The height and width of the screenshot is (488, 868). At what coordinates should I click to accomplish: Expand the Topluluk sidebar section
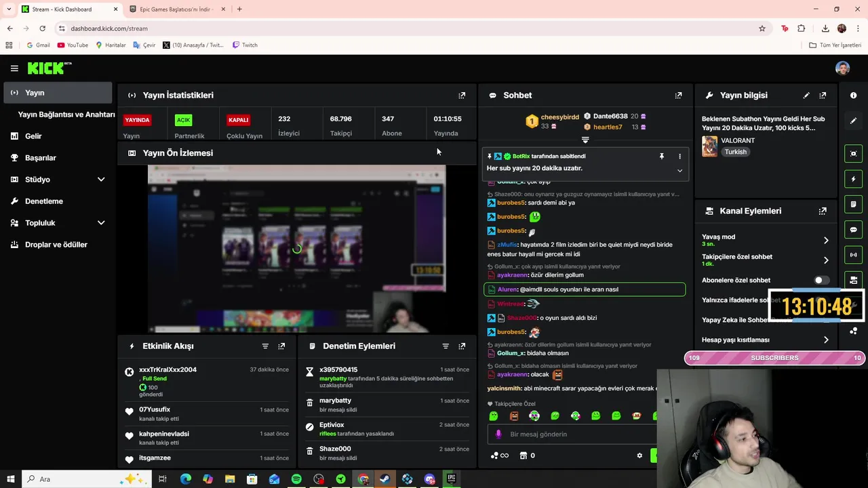point(101,223)
